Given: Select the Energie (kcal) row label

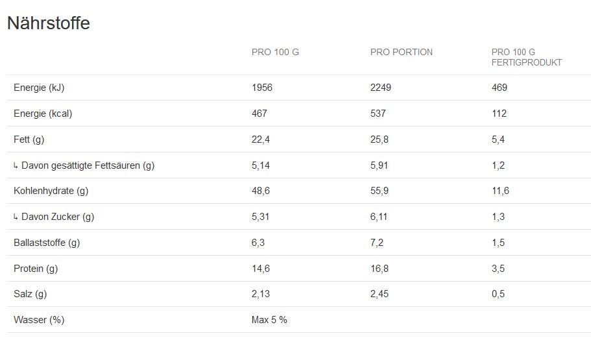Looking at the screenshot, I should point(43,114).
